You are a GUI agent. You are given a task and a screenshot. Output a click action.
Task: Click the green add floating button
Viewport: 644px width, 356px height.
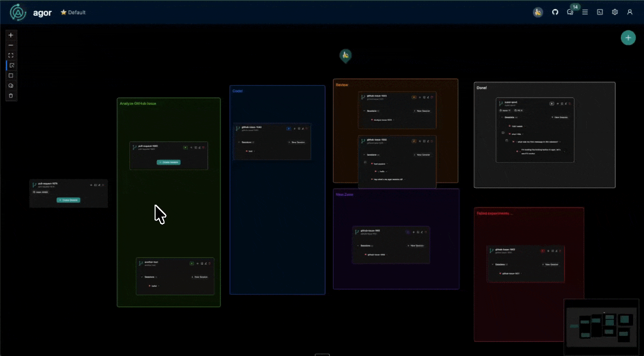pyautogui.click(x=628, y=38)
